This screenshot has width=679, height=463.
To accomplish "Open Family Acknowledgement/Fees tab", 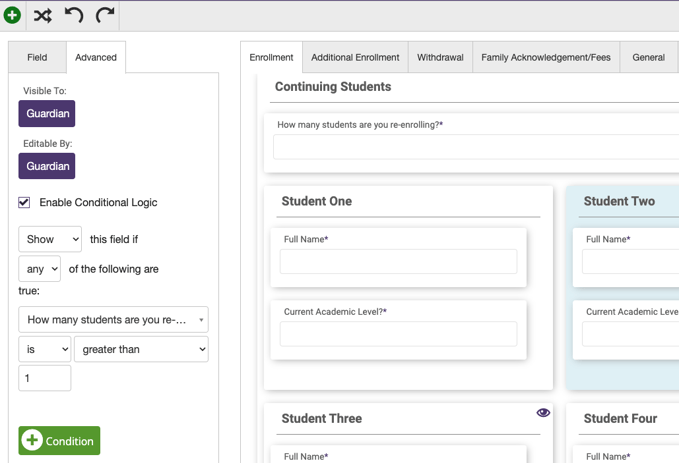I will 546,57.
